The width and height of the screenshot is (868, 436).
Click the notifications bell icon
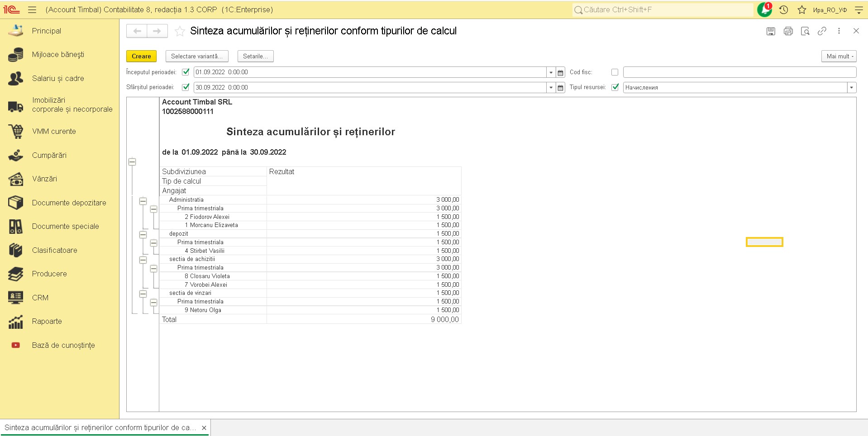(x=764, y=9)
